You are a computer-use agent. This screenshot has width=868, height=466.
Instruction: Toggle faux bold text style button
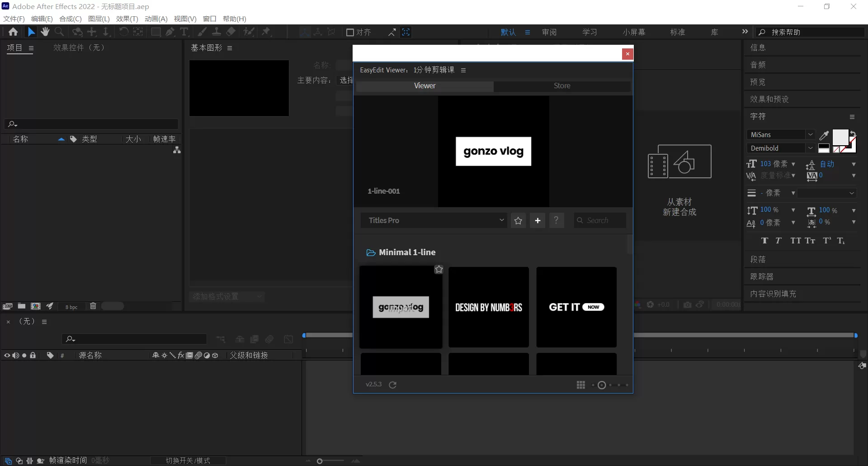[764, 241]
